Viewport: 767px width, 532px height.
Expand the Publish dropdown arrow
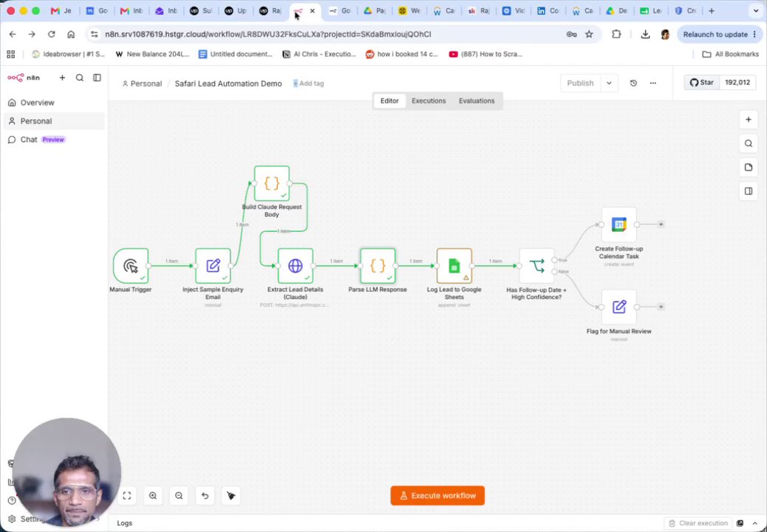tap(609, 83)
